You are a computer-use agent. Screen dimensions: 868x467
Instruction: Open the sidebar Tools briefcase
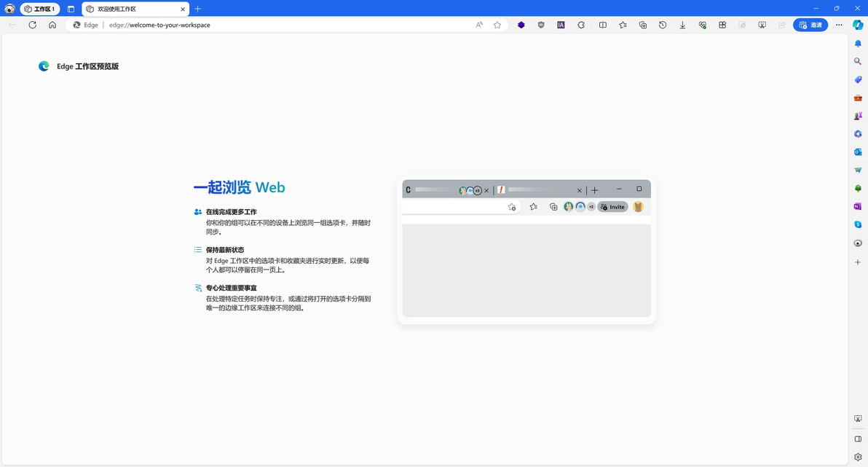pyautogui.click(x=858, y=98)
